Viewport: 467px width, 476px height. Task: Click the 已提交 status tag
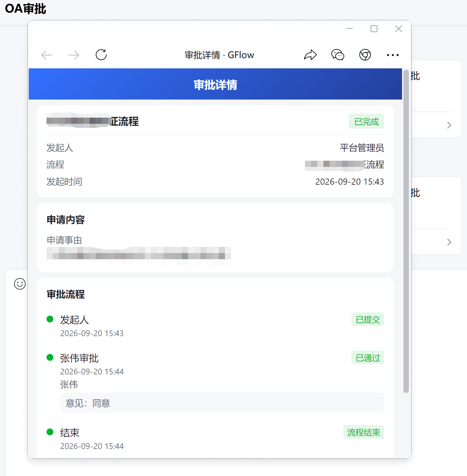[368, 319]
